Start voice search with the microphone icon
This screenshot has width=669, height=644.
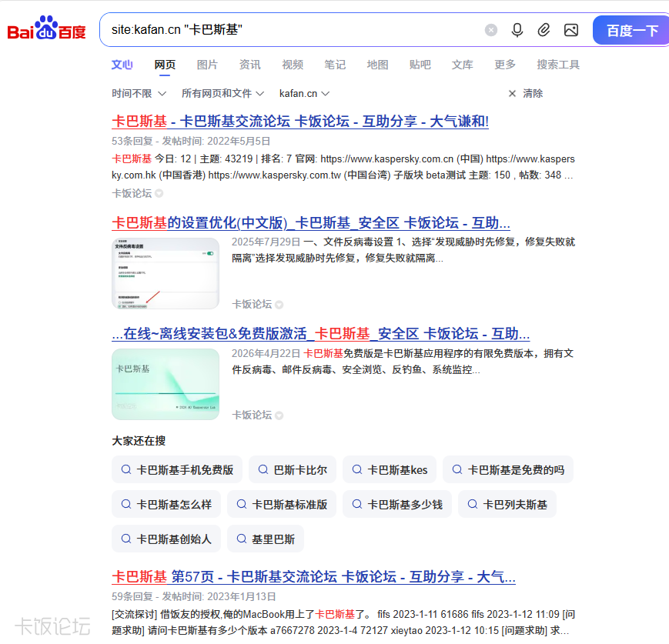tap(517, 30)
